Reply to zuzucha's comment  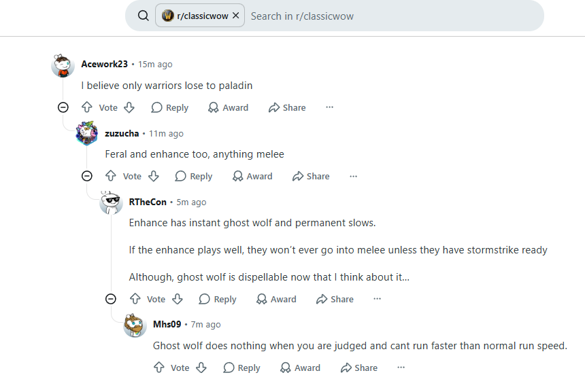194,176
